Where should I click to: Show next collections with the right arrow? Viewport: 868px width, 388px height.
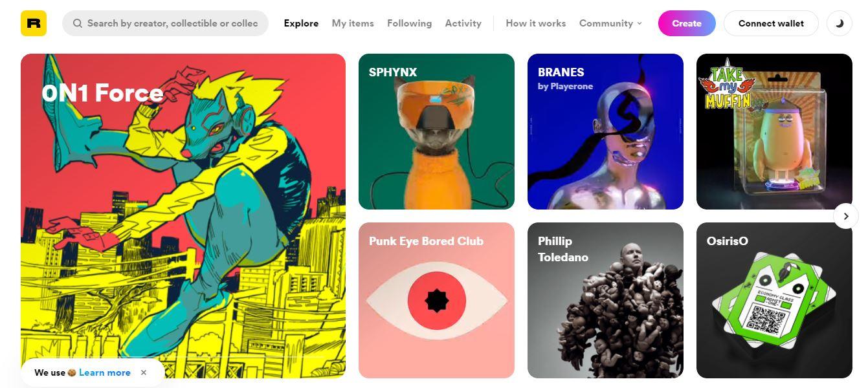coord(845,216)
